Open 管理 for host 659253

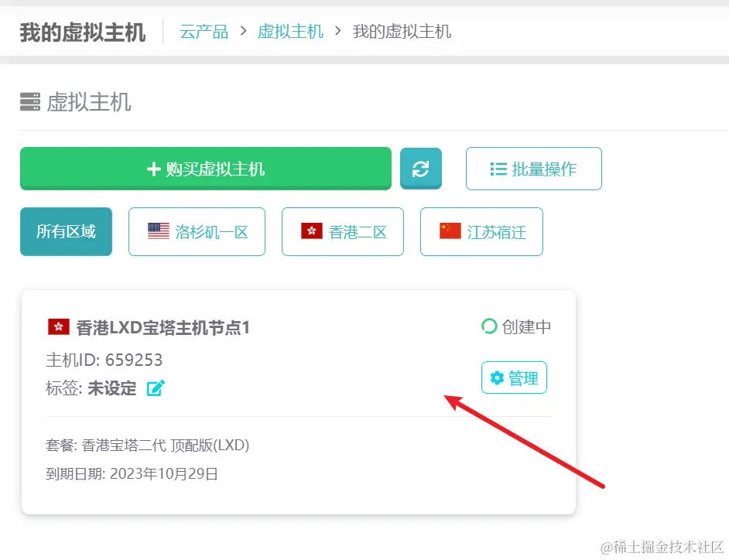[x=514, y=377]
